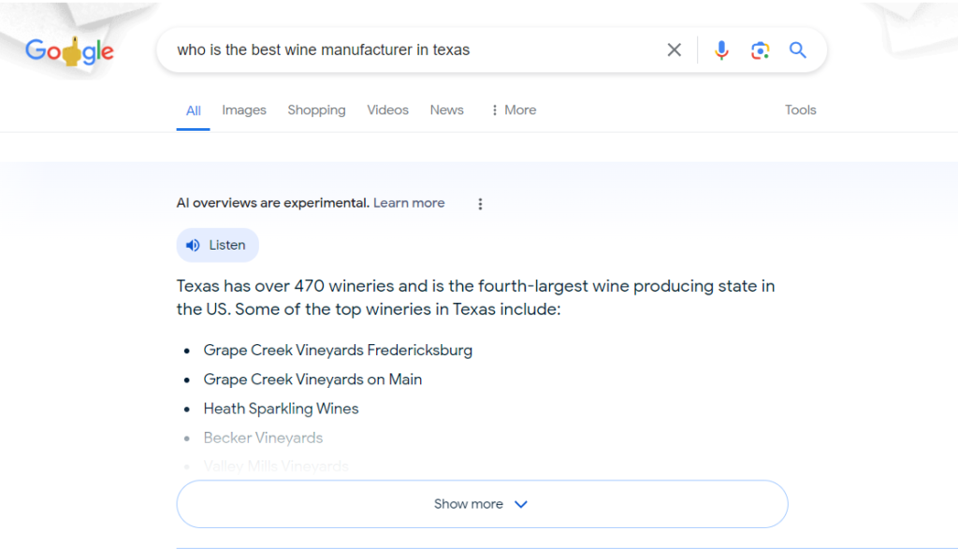Clear the search query with X
Screen dimensions: 958x560
point(674,50)
